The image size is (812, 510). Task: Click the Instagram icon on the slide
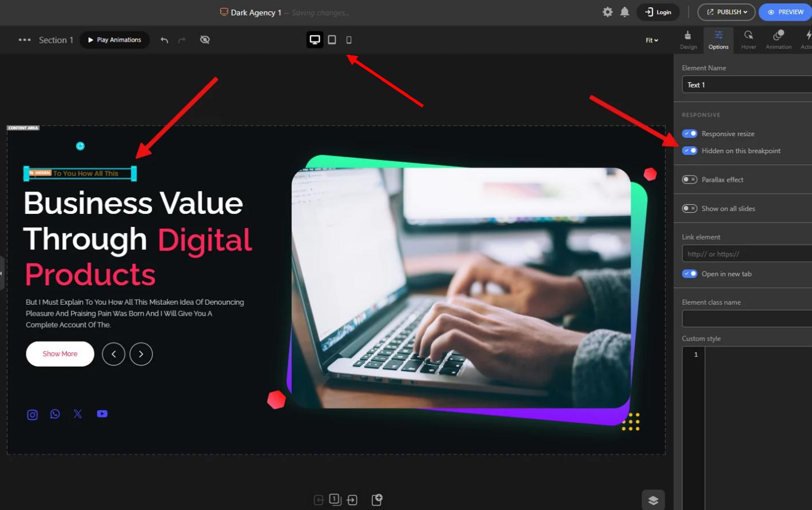33,415
